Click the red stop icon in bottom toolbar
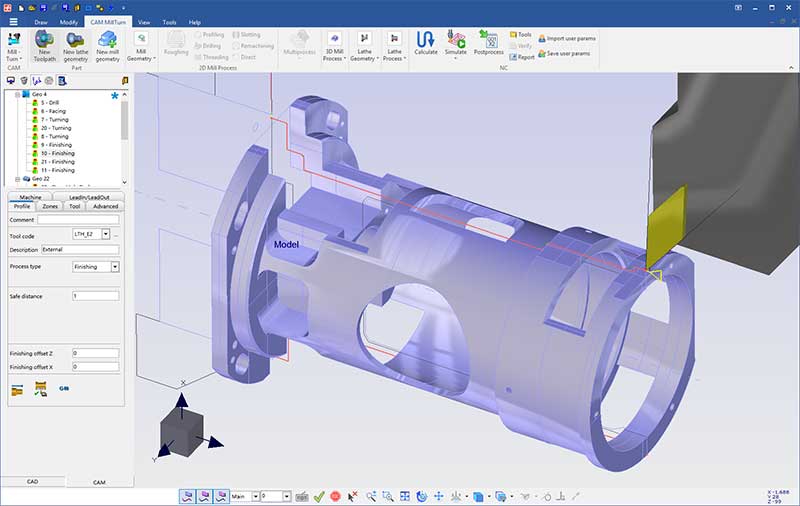 (x=335, y=496)
